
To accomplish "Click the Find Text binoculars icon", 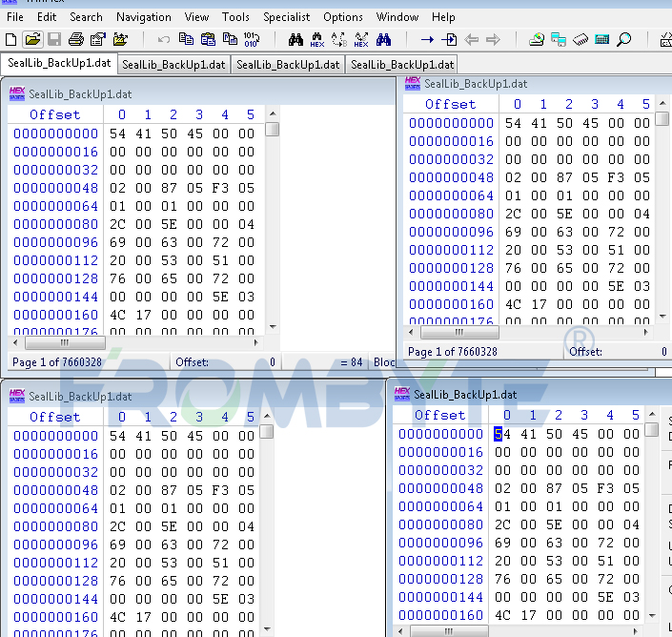I will [295, 40].
